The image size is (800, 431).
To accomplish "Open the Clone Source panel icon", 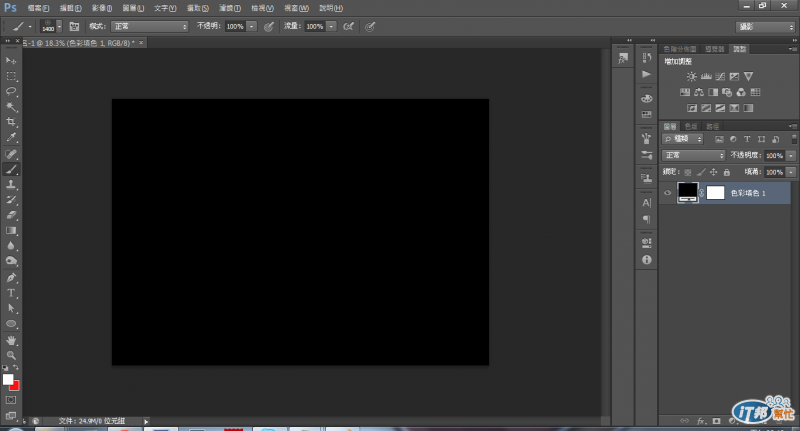I will point(646,178).
